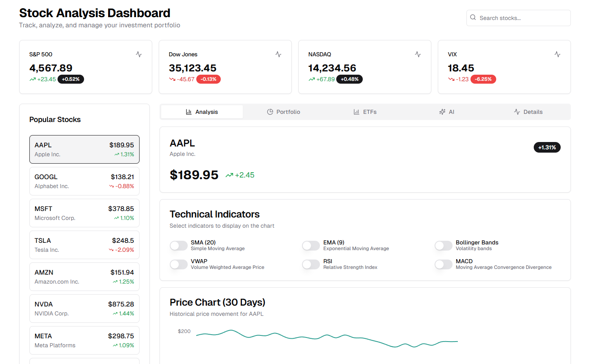The image size is (608, 364).
Task: Switch to the Portfolio tab
Action: pos(284,112)
